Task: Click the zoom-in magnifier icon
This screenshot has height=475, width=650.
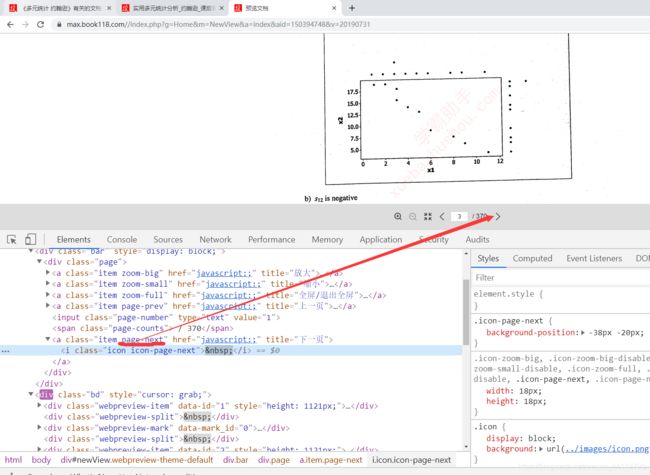Action: [398, 216]
